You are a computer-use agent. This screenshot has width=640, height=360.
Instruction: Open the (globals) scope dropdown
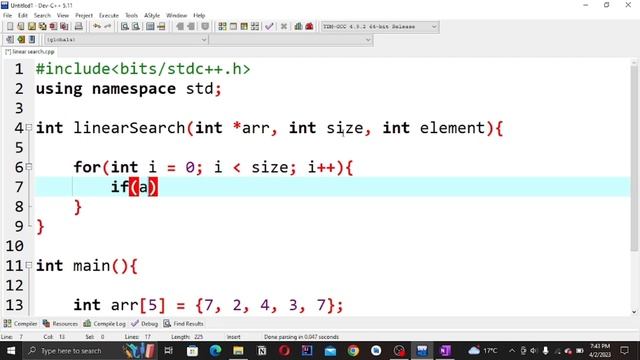coord(126,40)
